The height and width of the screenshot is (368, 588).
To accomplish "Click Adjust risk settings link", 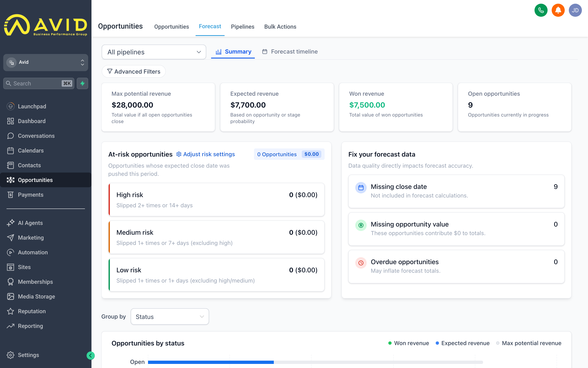I will (x=206, y=154).
